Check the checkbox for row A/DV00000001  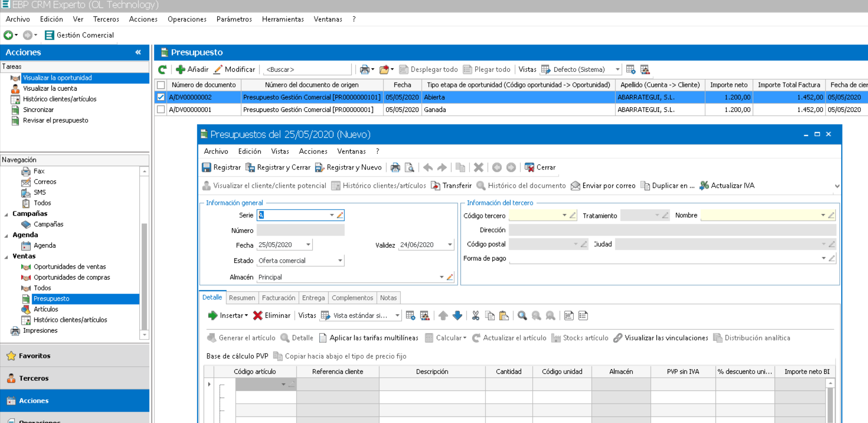[x=161, y=110]
